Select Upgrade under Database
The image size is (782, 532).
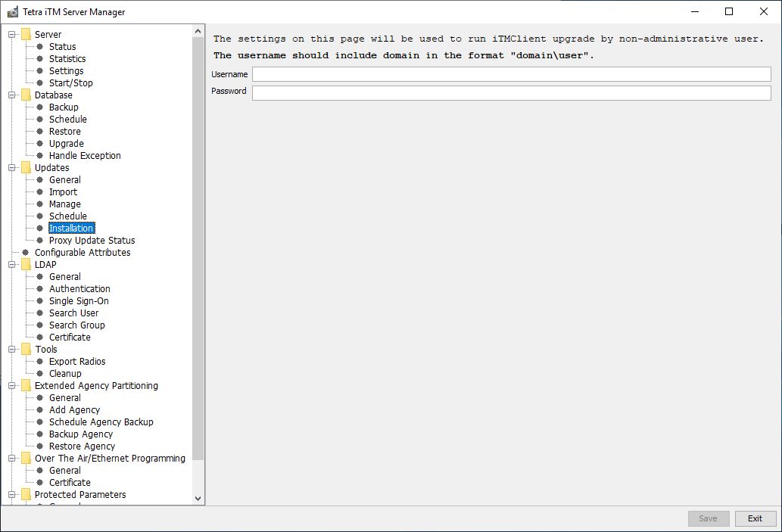[67, 144]
